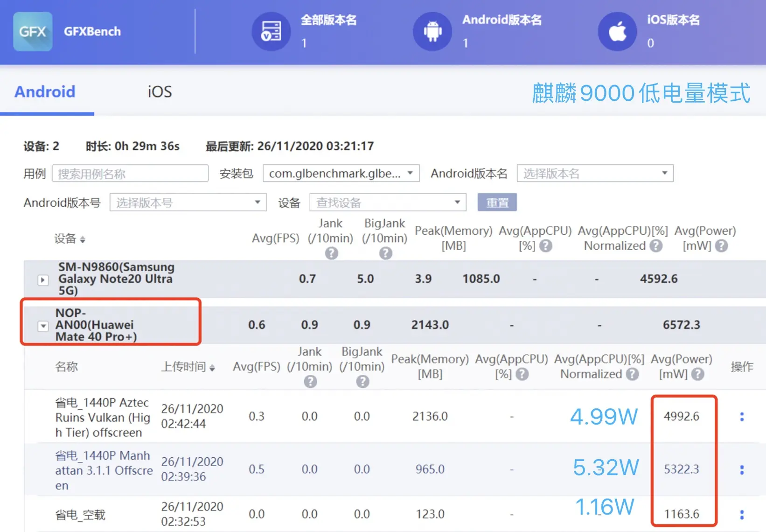
Task: Open help for Normalized in sub-table header
Action: pos(632,374)
